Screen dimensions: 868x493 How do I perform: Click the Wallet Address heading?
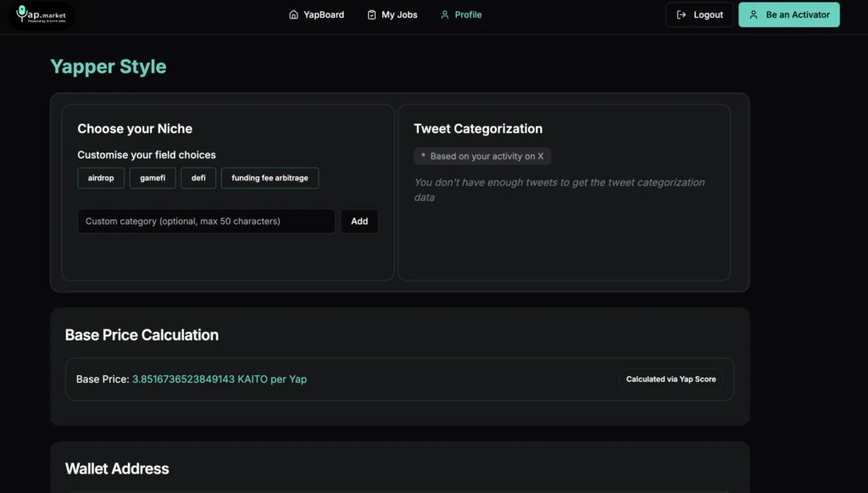[x=117, y=468]
